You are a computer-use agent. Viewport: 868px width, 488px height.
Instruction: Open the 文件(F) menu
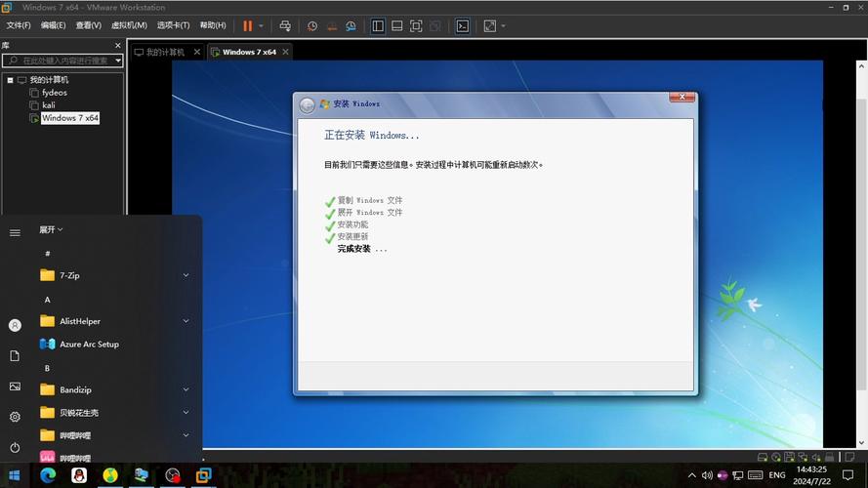pos(19,25)
